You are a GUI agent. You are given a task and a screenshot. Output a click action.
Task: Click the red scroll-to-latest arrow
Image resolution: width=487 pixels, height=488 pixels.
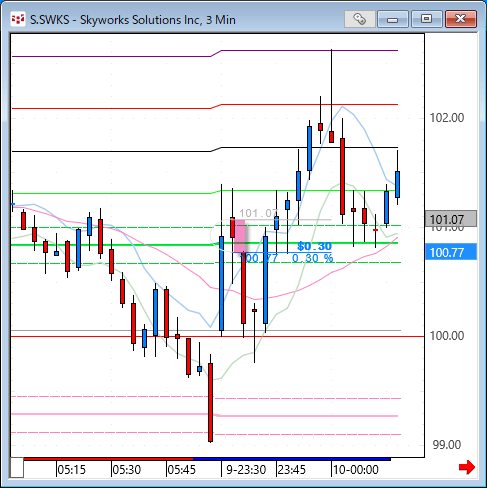[x=467, y=467]
